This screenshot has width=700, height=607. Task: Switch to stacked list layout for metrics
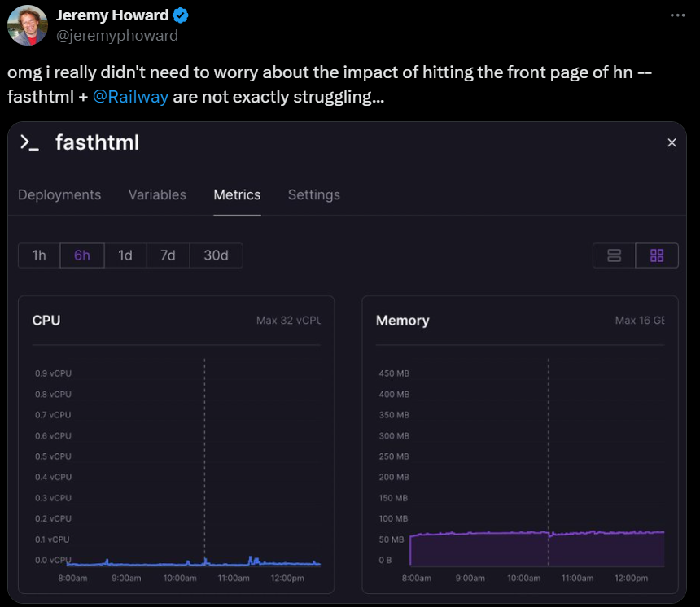pyautogui.click(x=615, y=255)
